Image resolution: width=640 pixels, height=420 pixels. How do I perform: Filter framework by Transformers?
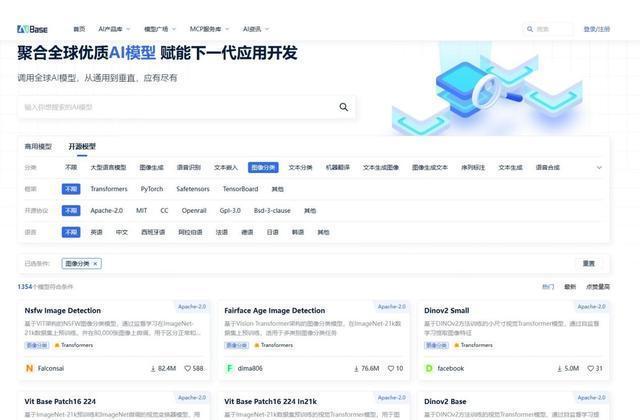point(109,189)
